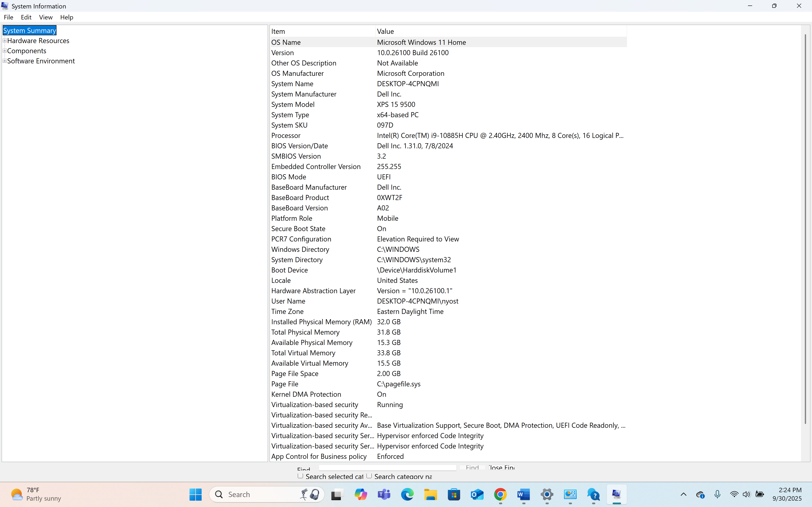812x507 pixels.
Task: Open the File menu
Action: coord(8,17)
